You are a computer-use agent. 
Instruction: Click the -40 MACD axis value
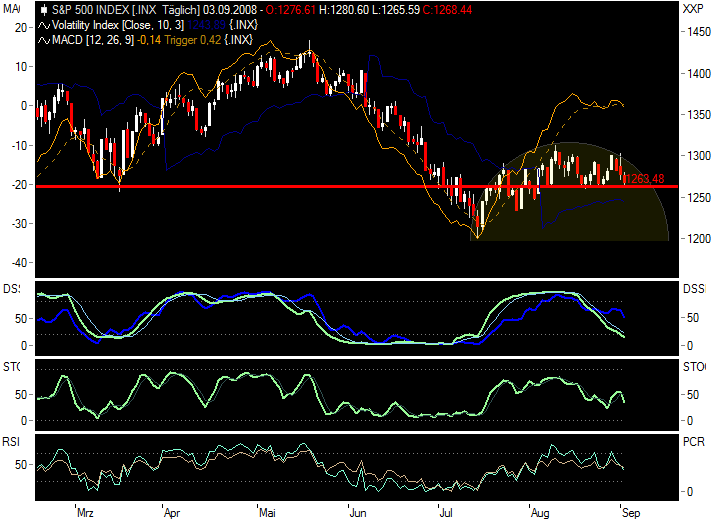point(17,263)
